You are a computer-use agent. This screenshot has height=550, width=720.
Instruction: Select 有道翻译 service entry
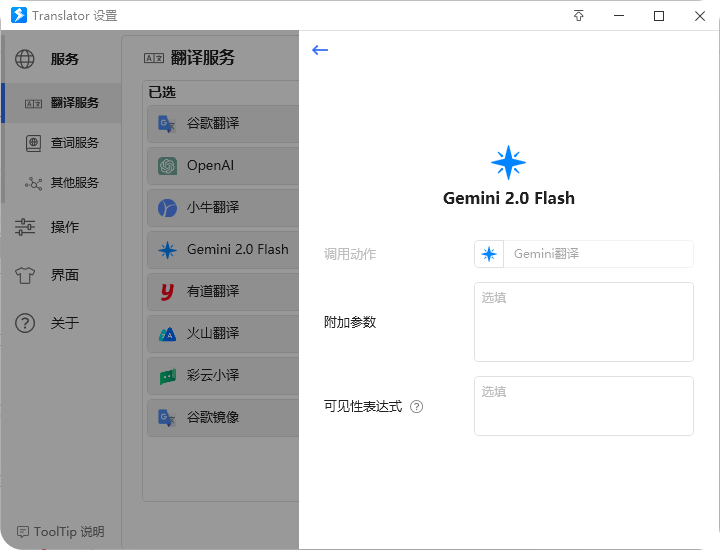coord(223,292)
